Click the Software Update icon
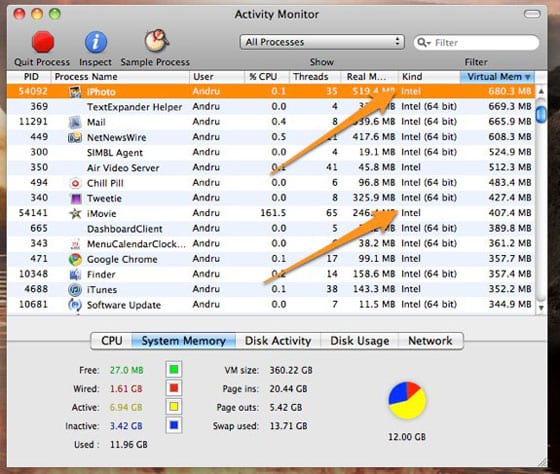 pyautogui.click(x=75, y=305)
